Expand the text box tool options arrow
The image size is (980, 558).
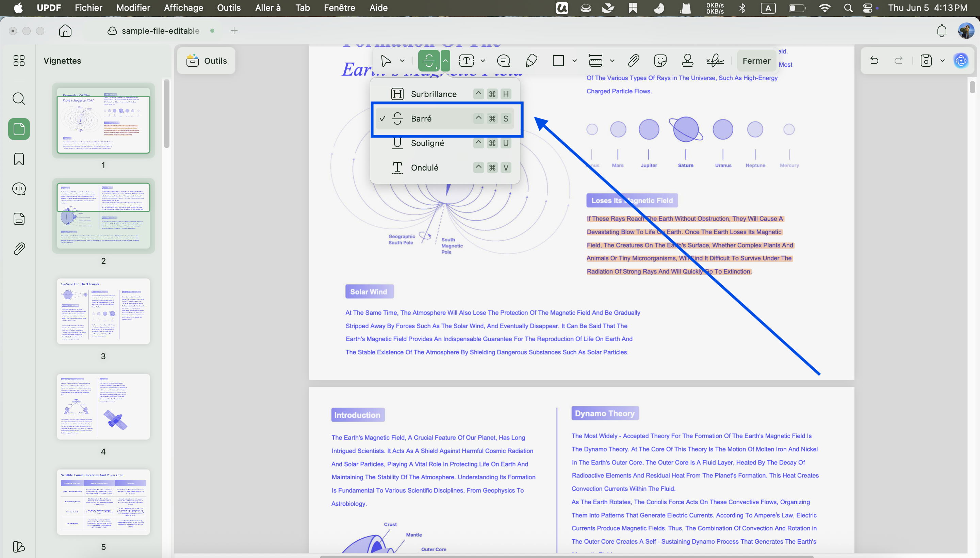tap(483, 61)
